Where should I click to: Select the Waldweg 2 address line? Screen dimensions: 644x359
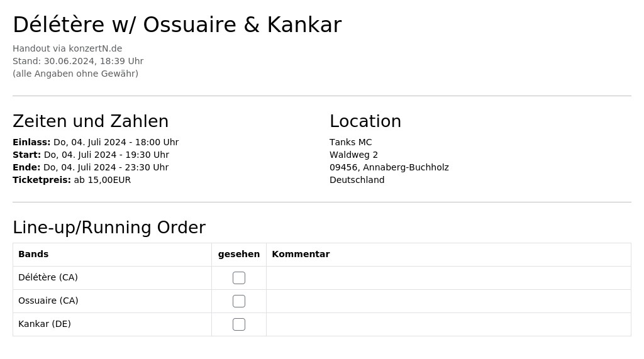[x=353, y=155]
